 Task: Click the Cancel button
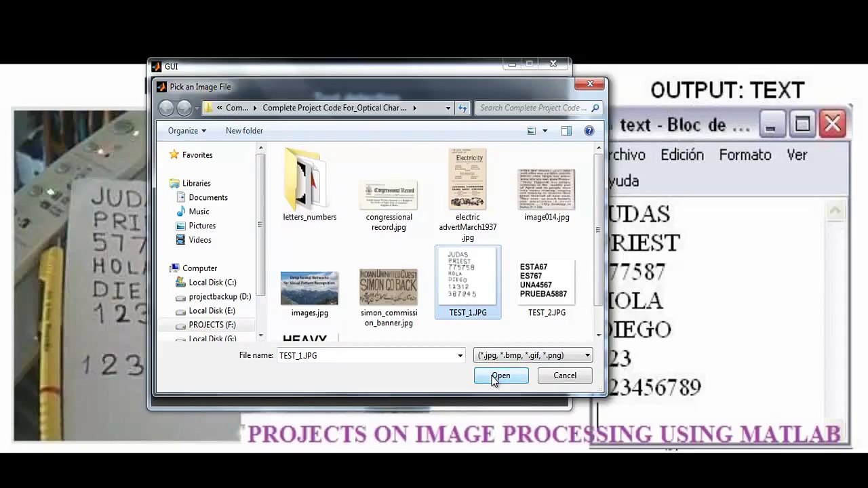[565, 375]
